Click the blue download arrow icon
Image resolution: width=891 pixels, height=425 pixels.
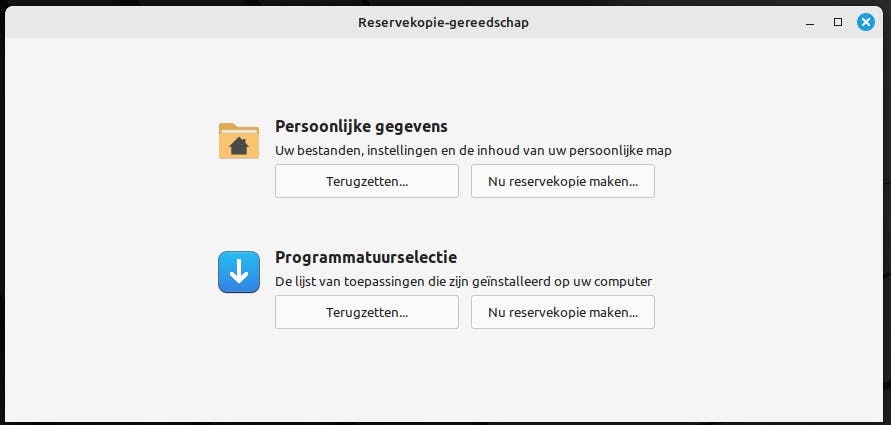(x=239, y=271)
